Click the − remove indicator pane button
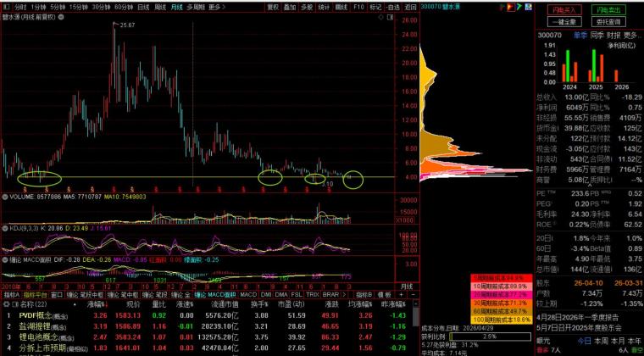 tap(414, 295)
